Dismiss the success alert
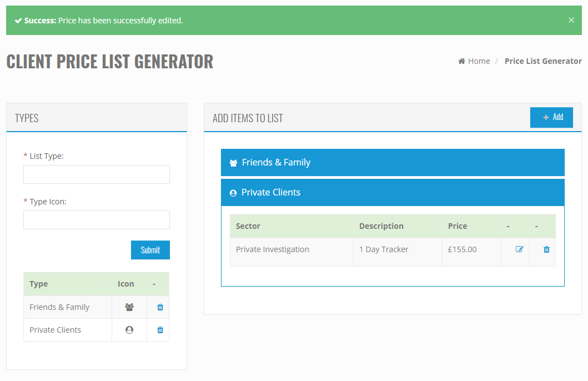Screen dimensions: 588x381 pyautogui.click(x=571, y=20)
